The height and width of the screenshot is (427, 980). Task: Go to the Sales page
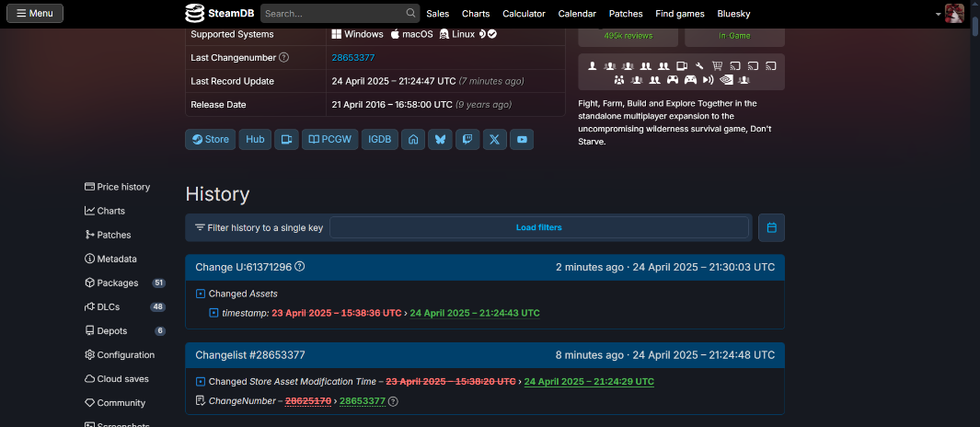click(437, 14)
